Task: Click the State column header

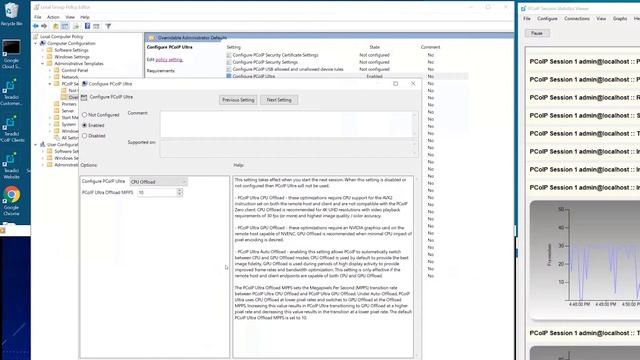Action: (374, 47)
